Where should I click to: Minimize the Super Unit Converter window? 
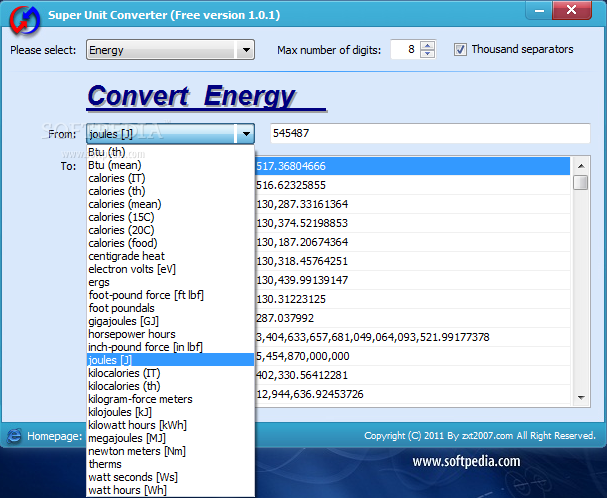click(x=539, y=10)
